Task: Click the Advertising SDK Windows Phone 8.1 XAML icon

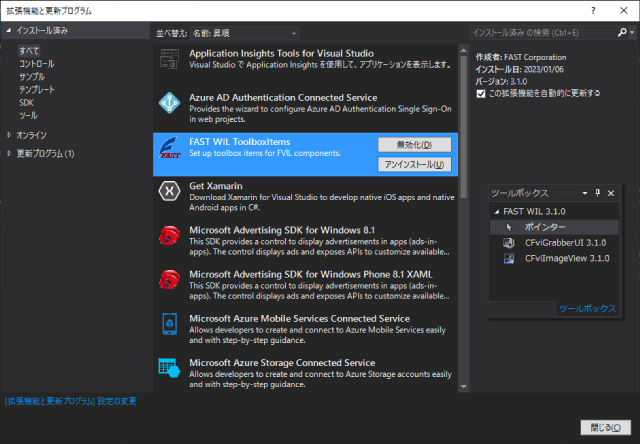Action: 169,280
